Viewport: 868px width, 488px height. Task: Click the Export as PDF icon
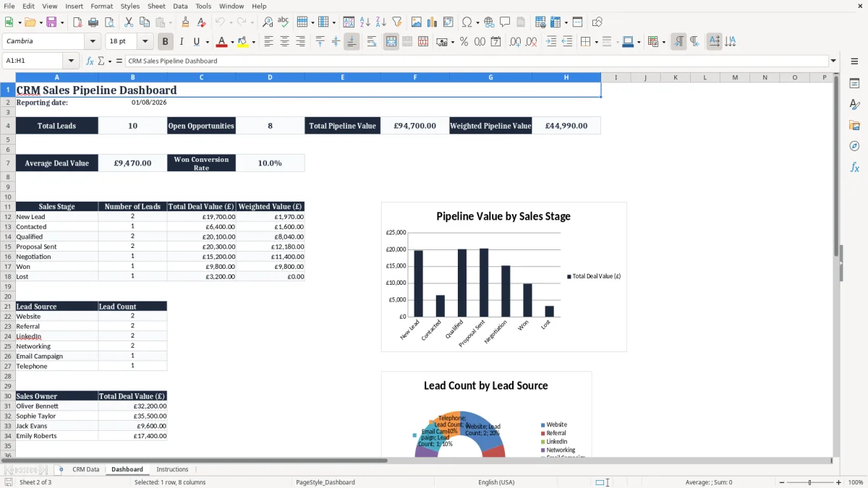click(77, 22)
